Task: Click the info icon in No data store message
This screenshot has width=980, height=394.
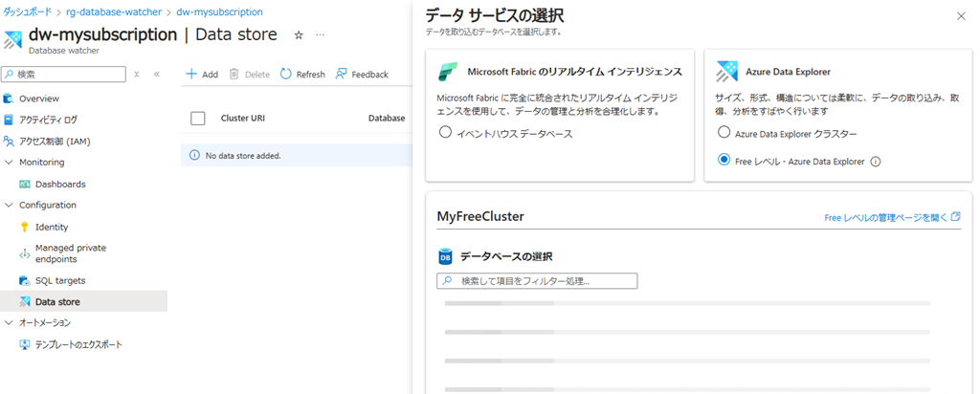Action: tap(193, 155)
